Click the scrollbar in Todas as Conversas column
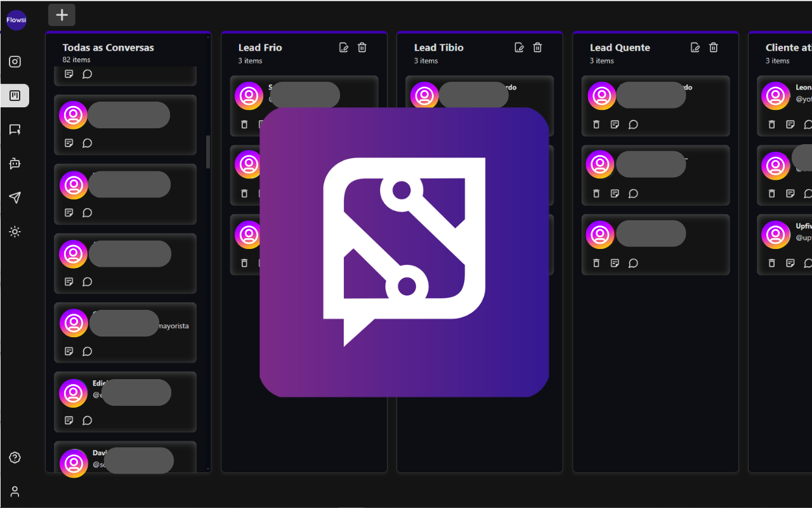The height and width of the screenshot is (508, 812). pyautogui.click(x=208, y=152)
